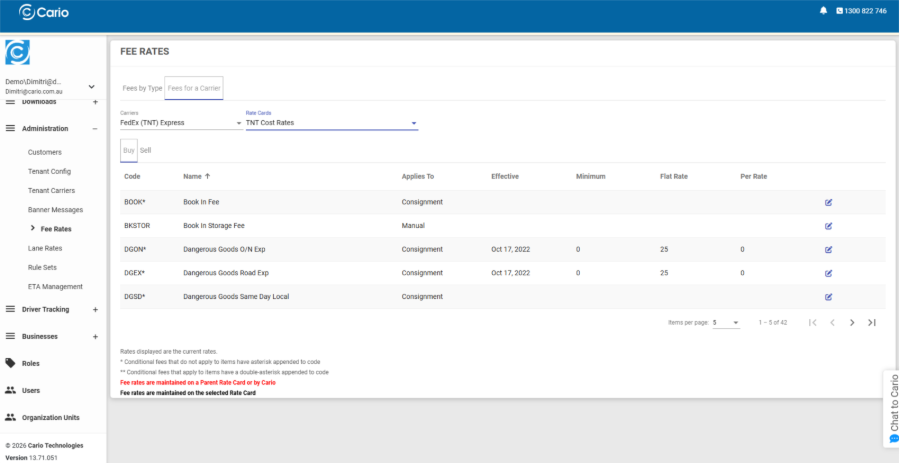This screenshot has height=463, width=900.
Task: Click the Cario logo in the sidebar
Action: point(18,52)
